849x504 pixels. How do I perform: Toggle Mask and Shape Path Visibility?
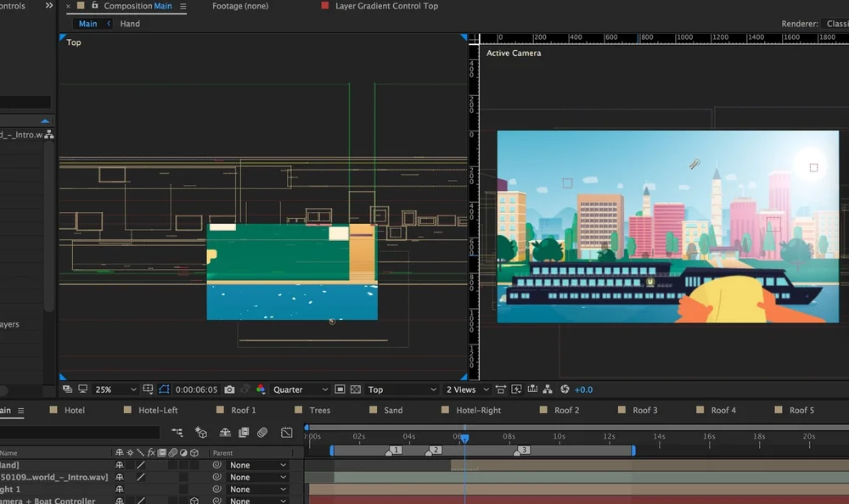pos(164,389)
